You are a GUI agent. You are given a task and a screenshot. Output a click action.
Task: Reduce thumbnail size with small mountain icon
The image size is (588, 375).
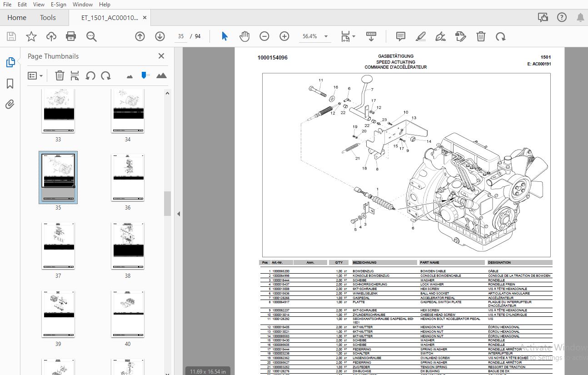click(130, 76)
